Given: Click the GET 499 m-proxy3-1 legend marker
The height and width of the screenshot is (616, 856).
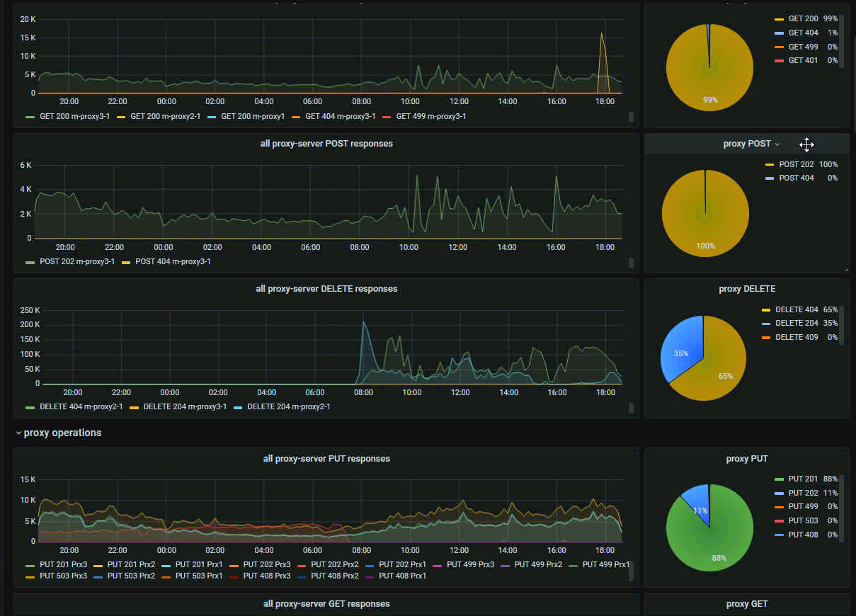Looking at the screenshot, I should pyautogui.click(x=387, y=116).
